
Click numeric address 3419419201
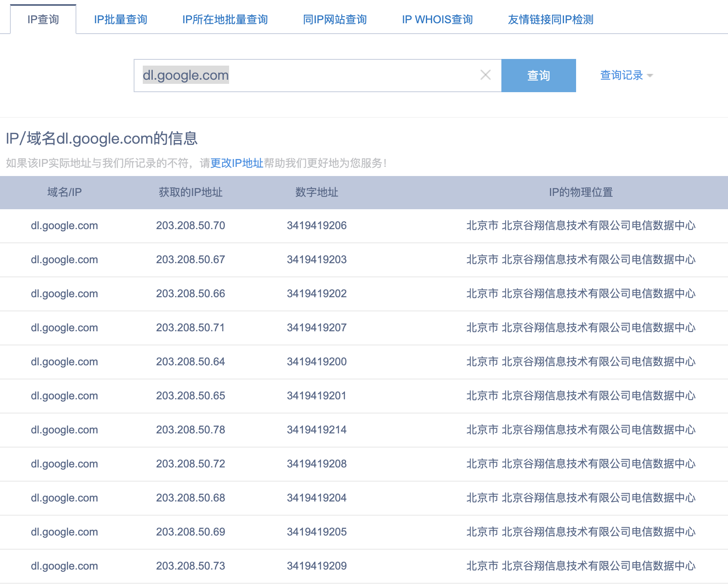coord(317,396)
